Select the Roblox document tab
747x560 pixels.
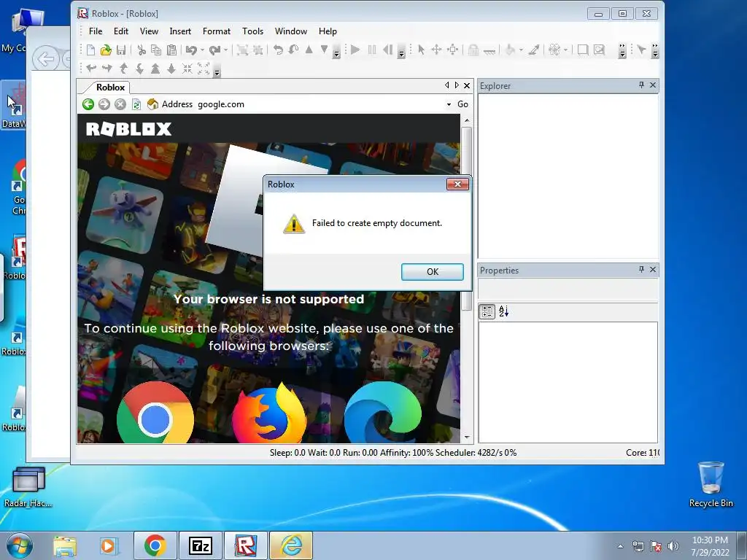tap(110, 87)
